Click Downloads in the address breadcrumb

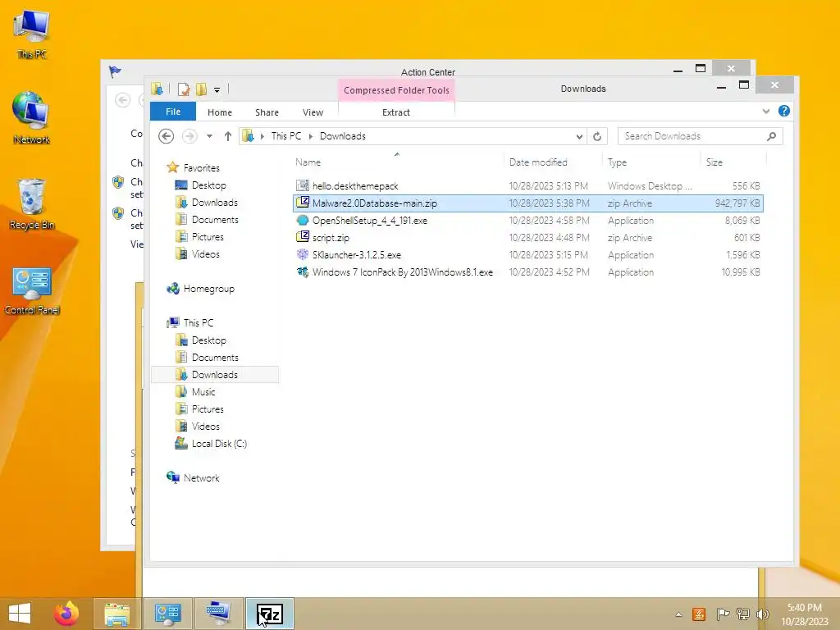pos(343,136)
